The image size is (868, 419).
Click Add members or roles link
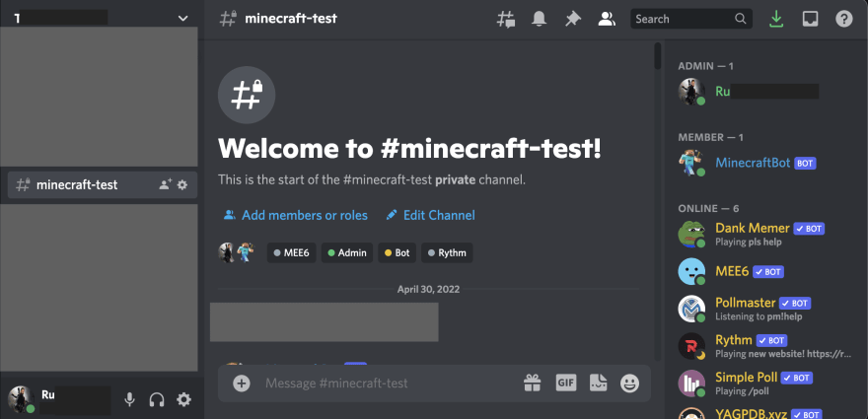coord(296,215)
